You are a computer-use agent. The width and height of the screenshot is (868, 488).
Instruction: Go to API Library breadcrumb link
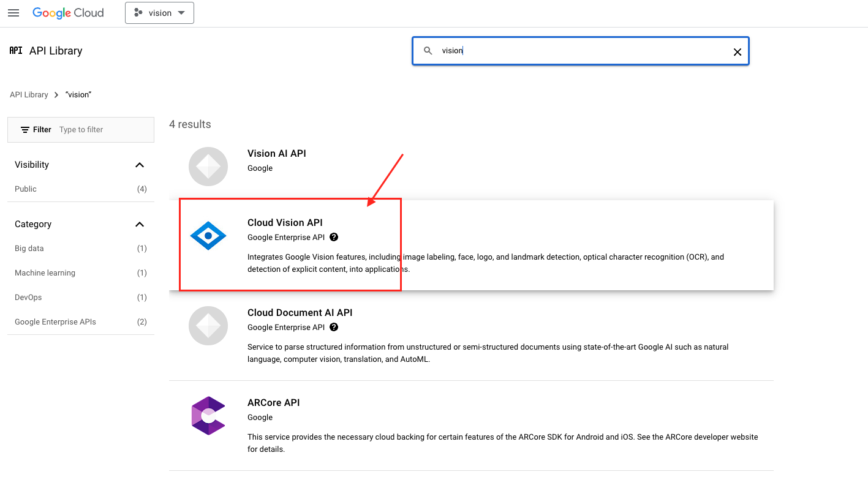coord(29,95)
